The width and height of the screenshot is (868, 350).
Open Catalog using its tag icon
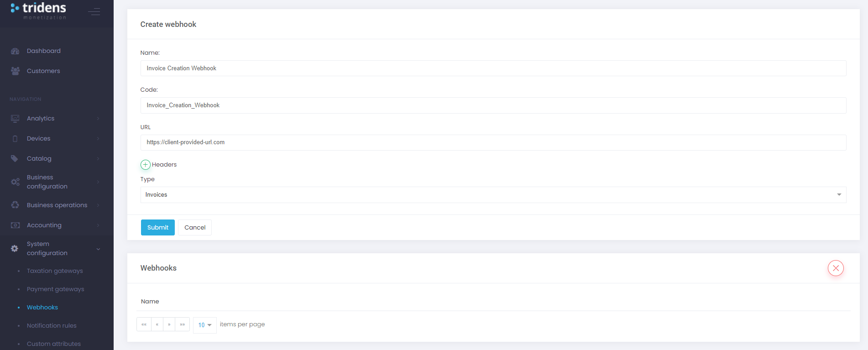tap(15, 158)
